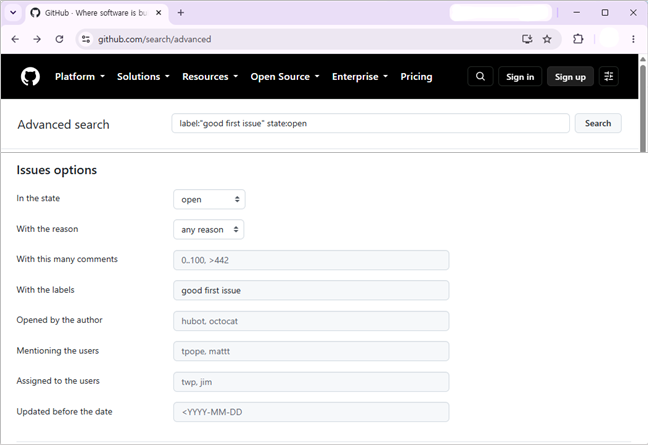648x445 pixels.
Task: Click the Sign in button
Action: click(x=520, y=76)
